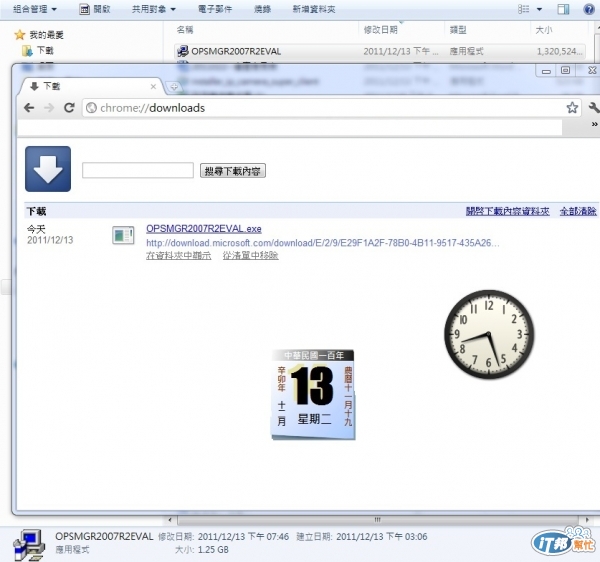Select the 下載 tab in Chrome
Viewport: 600px width, 562px height.
92,86
